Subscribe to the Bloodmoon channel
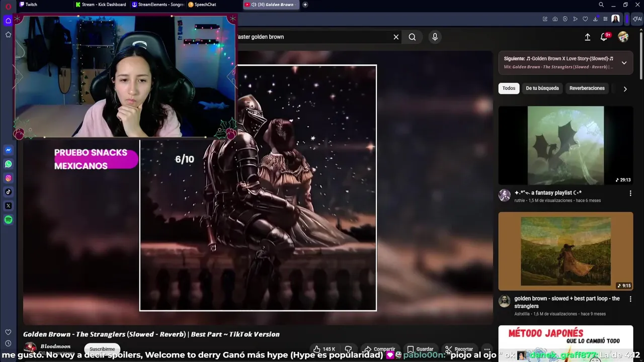Viewport: 644px width, 362px height. point(102,349)
